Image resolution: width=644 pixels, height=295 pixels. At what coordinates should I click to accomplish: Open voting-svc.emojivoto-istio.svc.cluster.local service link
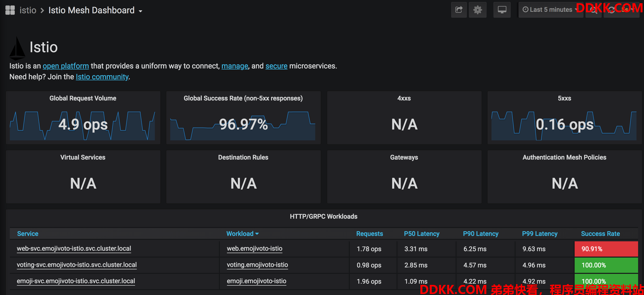point(77,265)
